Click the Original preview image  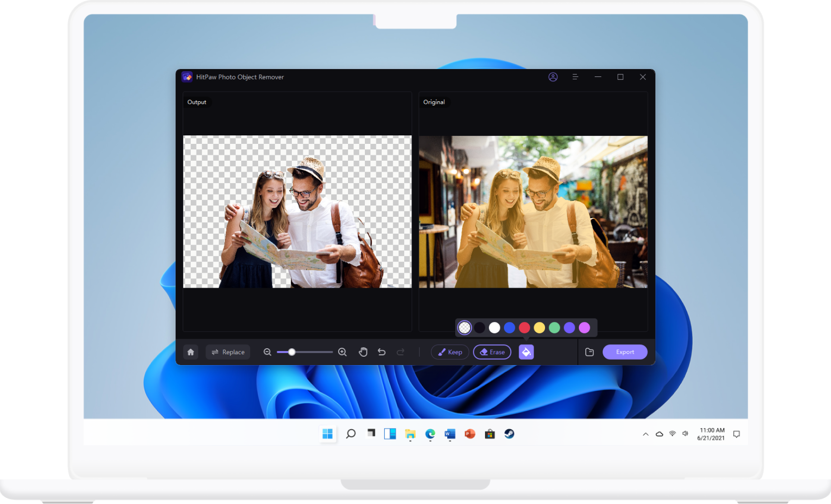tap(533, 212)
